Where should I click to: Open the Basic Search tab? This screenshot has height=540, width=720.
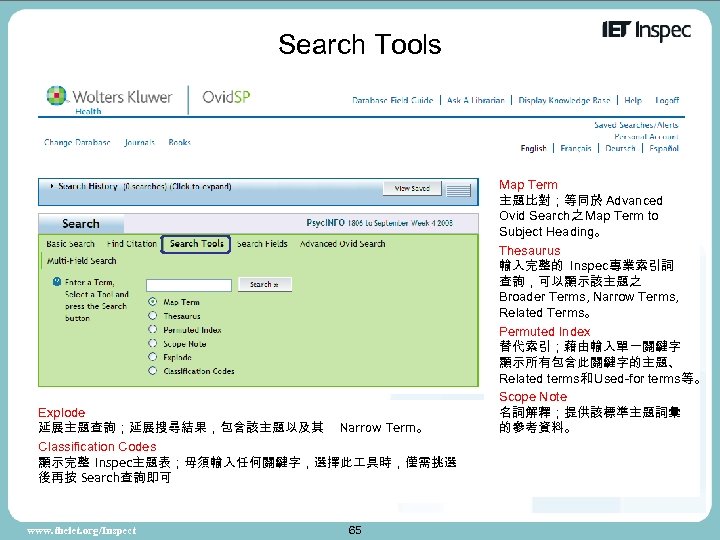tap(70, 244)
